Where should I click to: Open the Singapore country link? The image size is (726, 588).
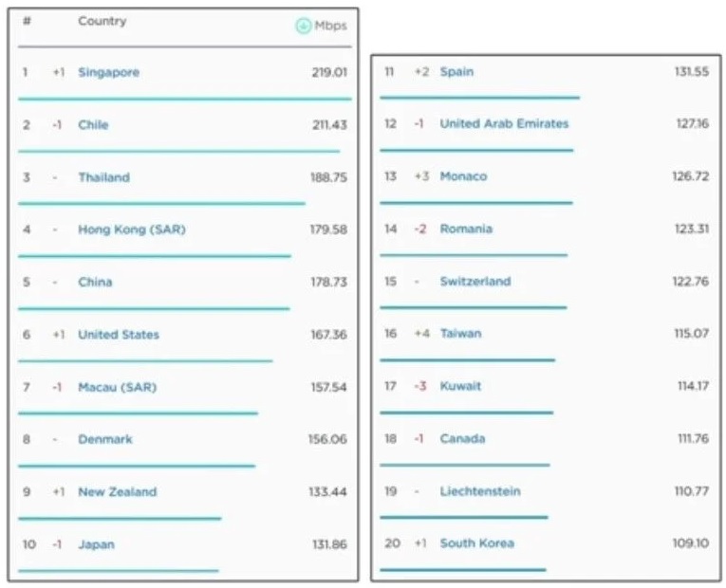[x=108, y=72]
